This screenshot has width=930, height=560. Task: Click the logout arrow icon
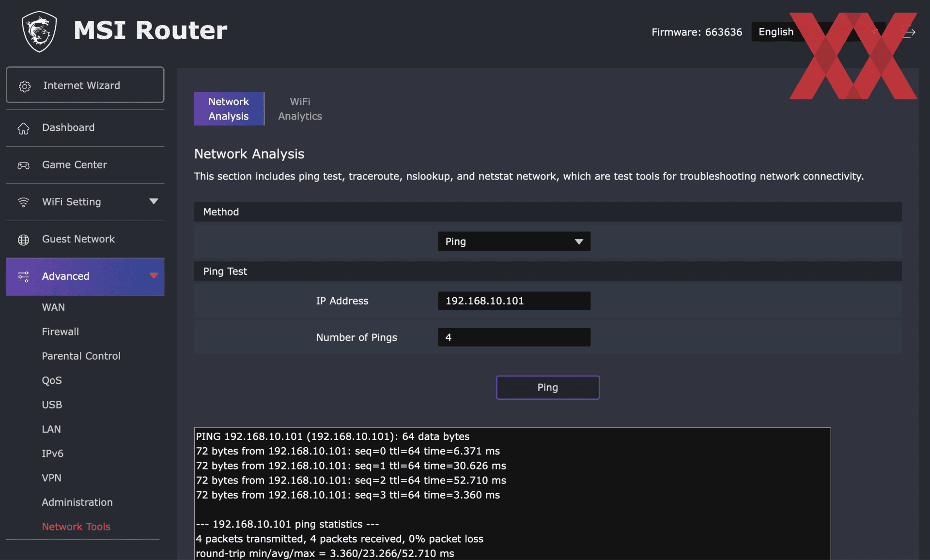(x=910, y=32)
